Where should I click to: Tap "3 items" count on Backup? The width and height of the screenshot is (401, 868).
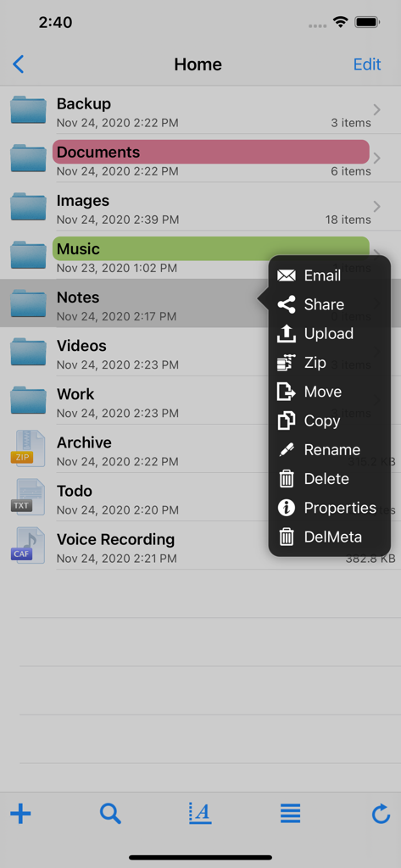351,123
